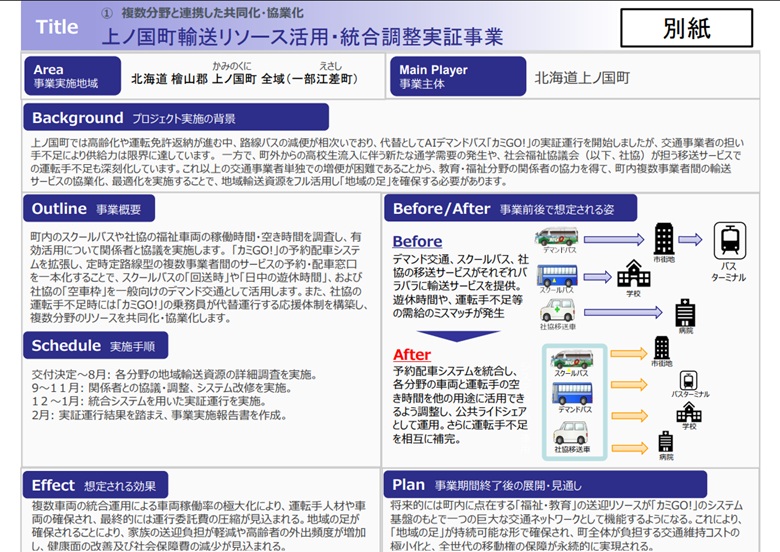Image resolution: width=780 pixels, height=552 pixels.
Task: Click the furigana かみのくに above 上ノ国町
Action: coord(232,66)
